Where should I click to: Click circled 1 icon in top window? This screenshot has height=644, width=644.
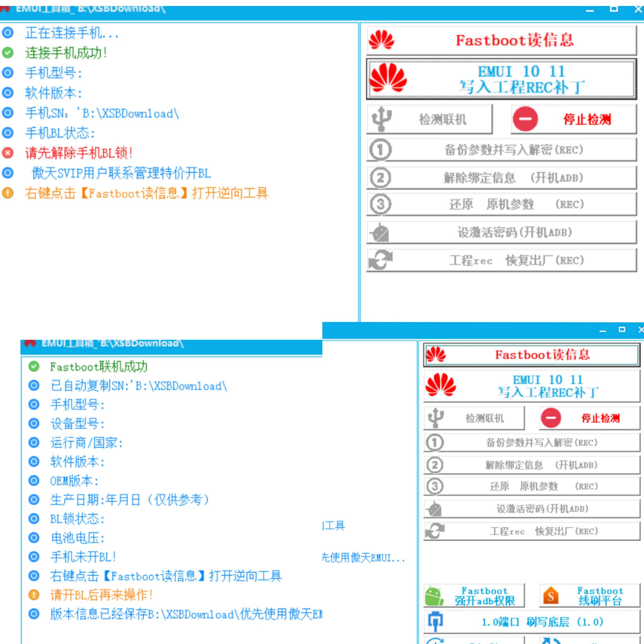[x=380, y=150]
